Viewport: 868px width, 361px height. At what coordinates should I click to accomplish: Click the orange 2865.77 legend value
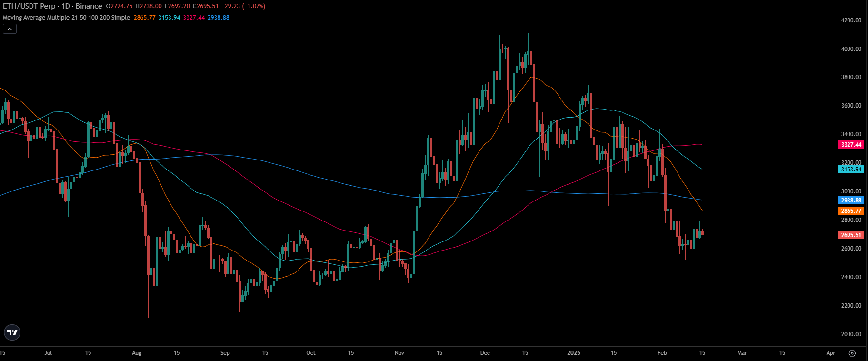(x=144, y=18)
